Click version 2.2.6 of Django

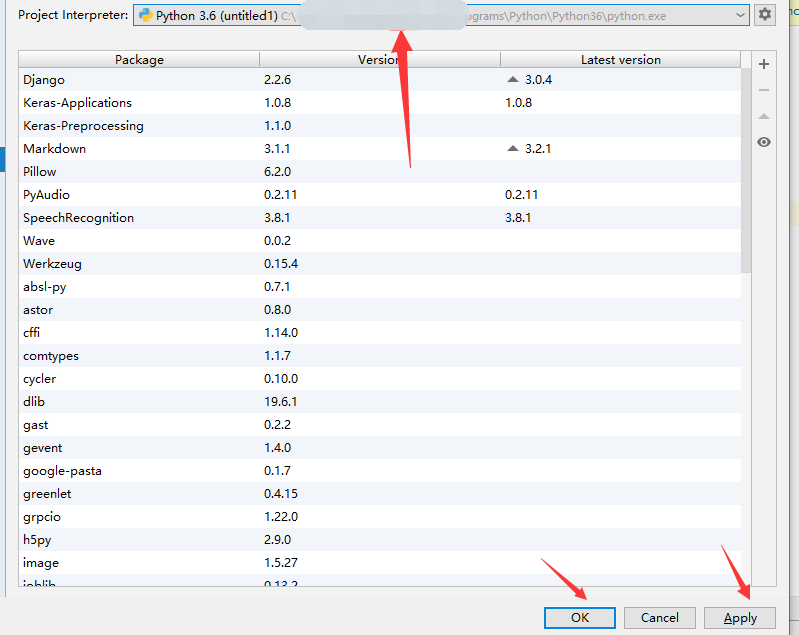[278, 80]
